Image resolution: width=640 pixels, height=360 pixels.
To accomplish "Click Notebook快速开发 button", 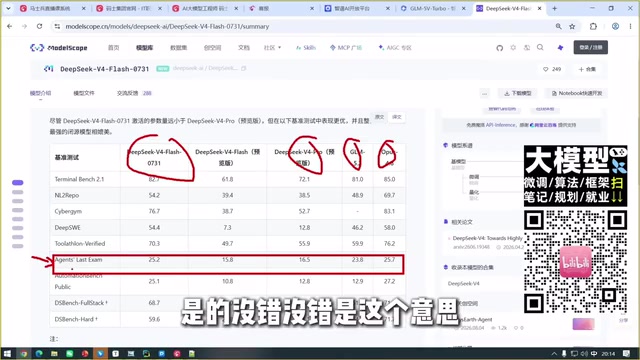I will pyautogui.click(x=576, y=93).
